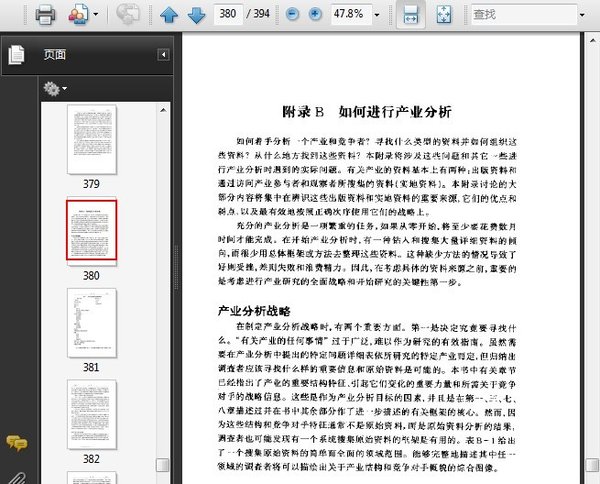This screenshot has height=484, width=600.
Task: Click the thumbnail panel scrollbar handle
Action: (163, 465)
